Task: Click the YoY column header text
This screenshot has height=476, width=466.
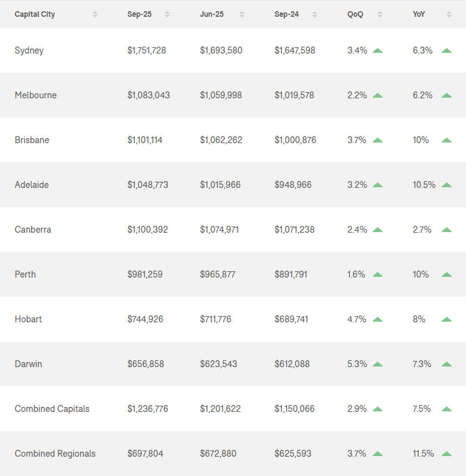Action: coord(419,14)
